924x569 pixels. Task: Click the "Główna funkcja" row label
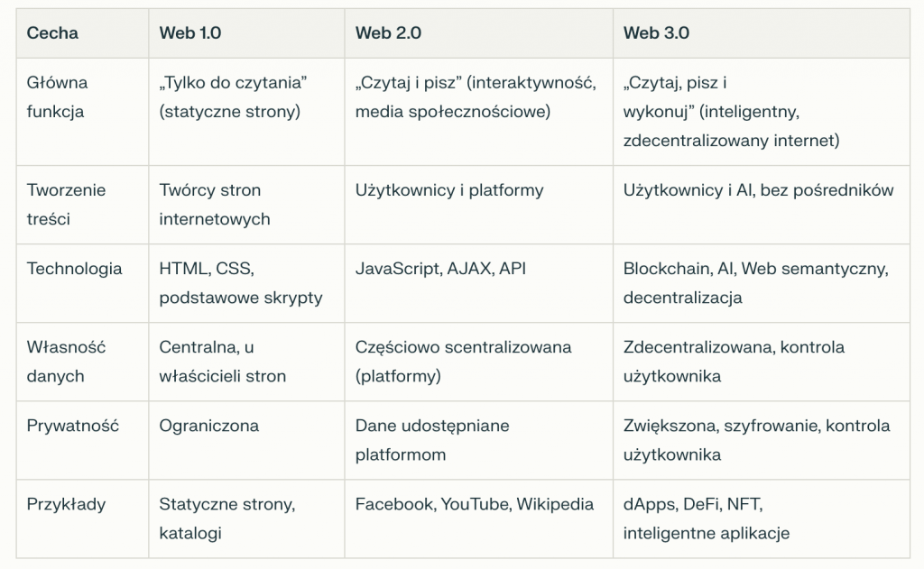(57, 97)
